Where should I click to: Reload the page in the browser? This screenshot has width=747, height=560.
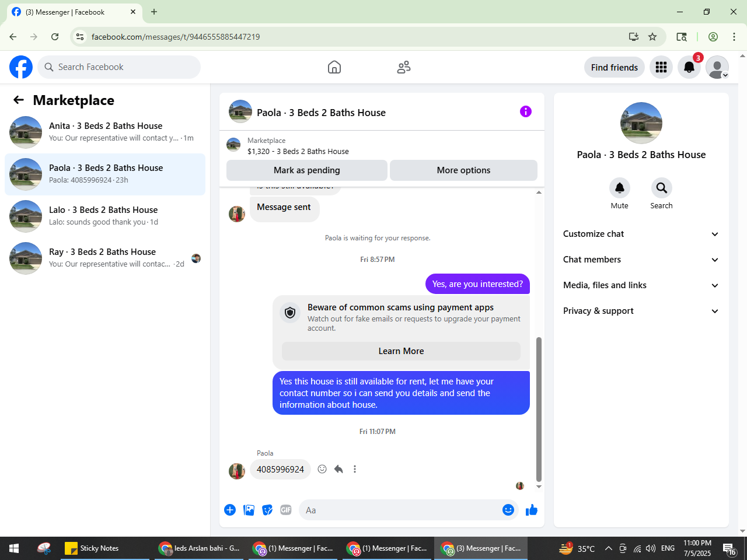[55, 37]
